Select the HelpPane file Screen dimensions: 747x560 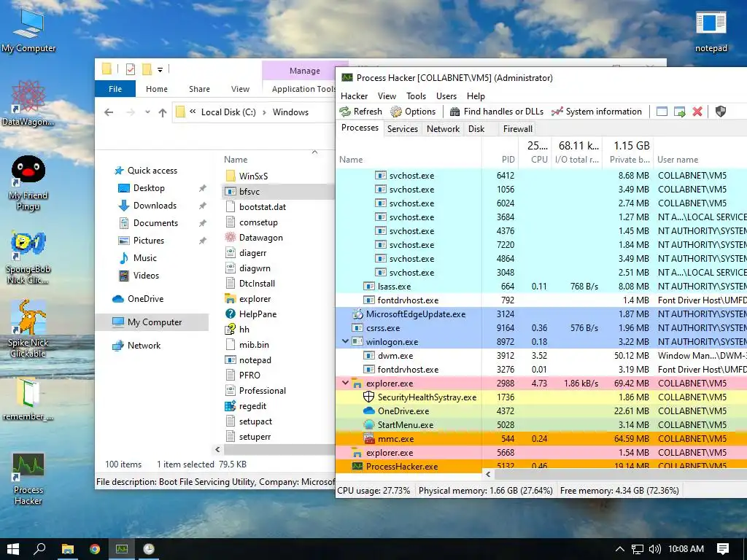pos(258,314)
